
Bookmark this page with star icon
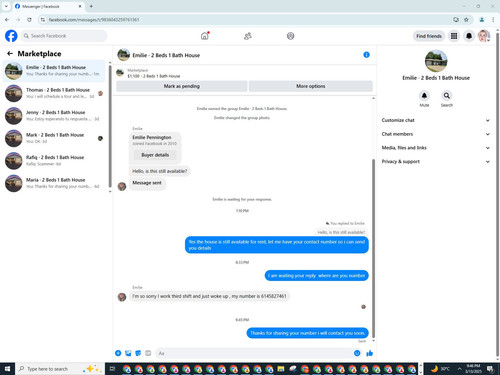coord(466,20)
